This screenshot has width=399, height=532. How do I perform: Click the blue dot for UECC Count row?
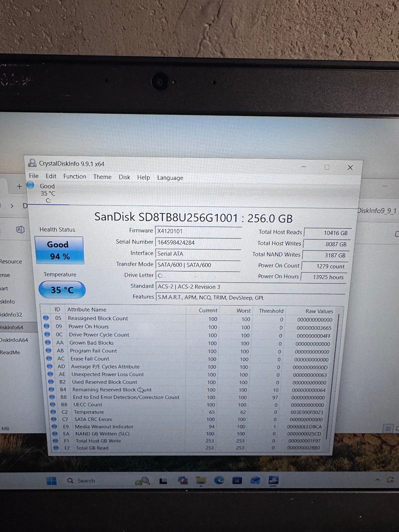click(53, 404)
